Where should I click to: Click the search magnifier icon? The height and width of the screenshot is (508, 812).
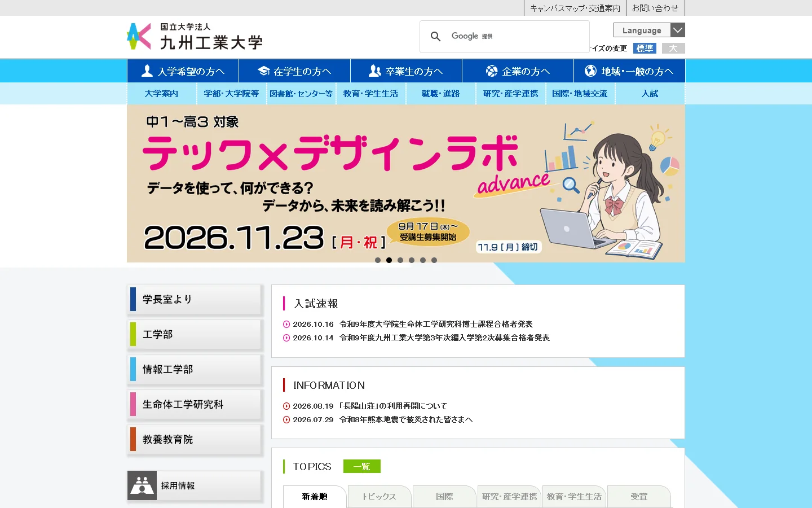point(435,37)
